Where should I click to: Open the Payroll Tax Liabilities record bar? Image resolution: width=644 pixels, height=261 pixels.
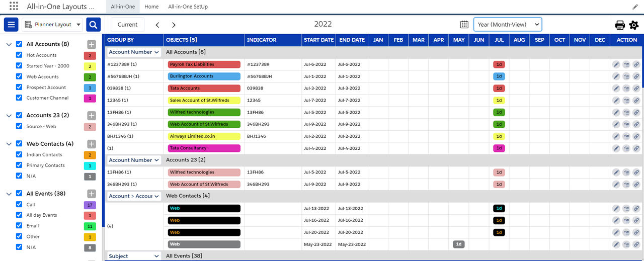click(204, 64)
